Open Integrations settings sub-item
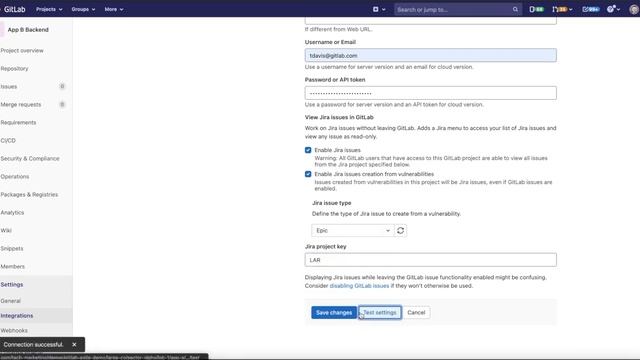Image resolution: width=640 pixels, height=360 pixels. tap(17, 316)
